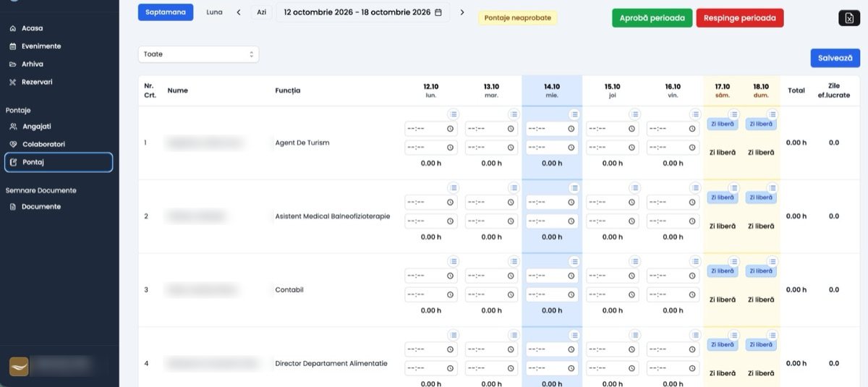The image size is (868, 387).
Task: Click the Salvează button
Action: (x=835, y=58)
